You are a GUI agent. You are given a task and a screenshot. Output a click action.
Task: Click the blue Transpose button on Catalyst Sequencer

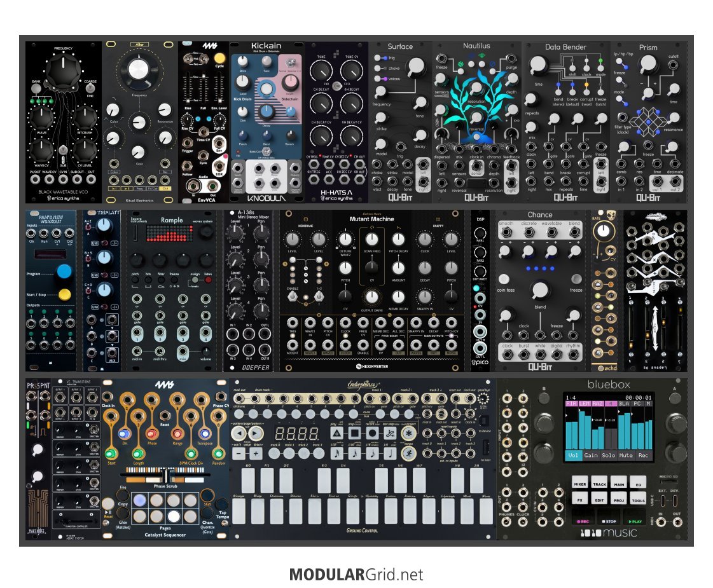[205, 434]
